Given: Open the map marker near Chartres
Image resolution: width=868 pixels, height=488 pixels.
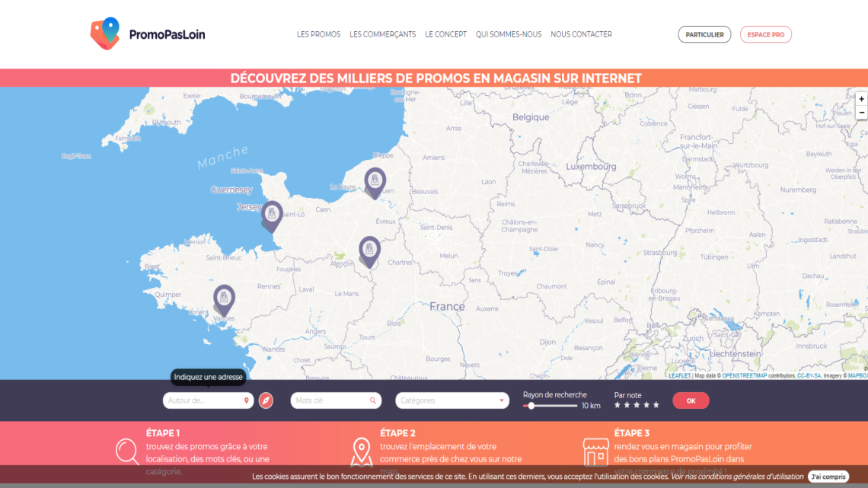Looking at the screenshot, I should [x=369, y=251].
